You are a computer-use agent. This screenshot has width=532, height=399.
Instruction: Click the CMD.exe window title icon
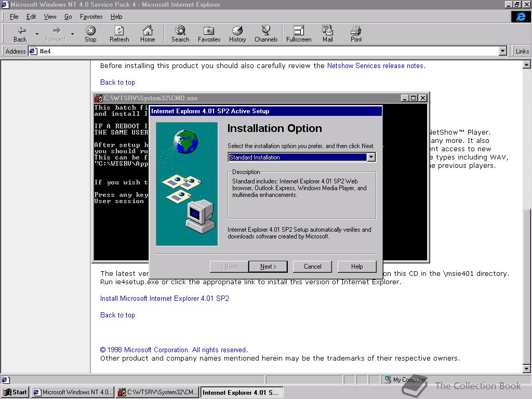click(98, 98)
